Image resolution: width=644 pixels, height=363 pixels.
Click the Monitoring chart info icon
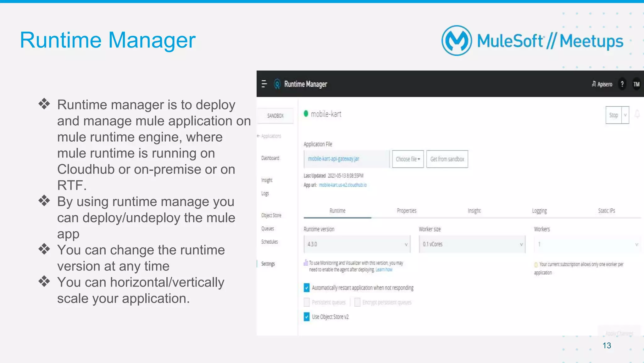coord(306,263)
